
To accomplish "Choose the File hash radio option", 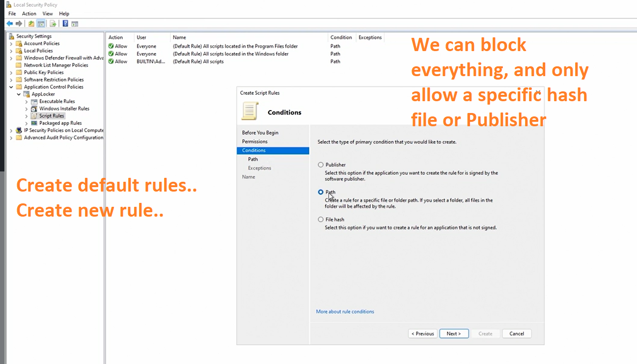I will coord(321,220).
